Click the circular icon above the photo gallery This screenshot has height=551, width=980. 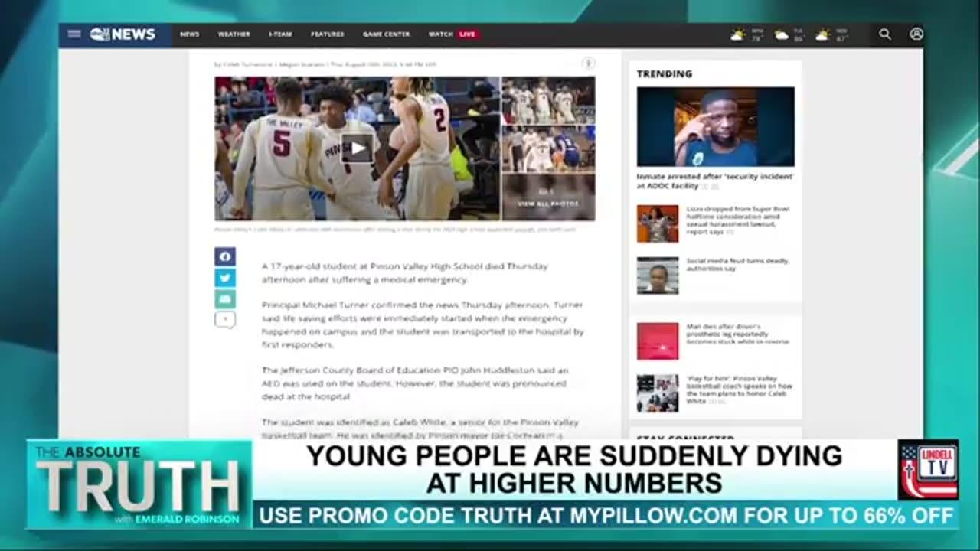pyautogui.click(x=588, y=64)
